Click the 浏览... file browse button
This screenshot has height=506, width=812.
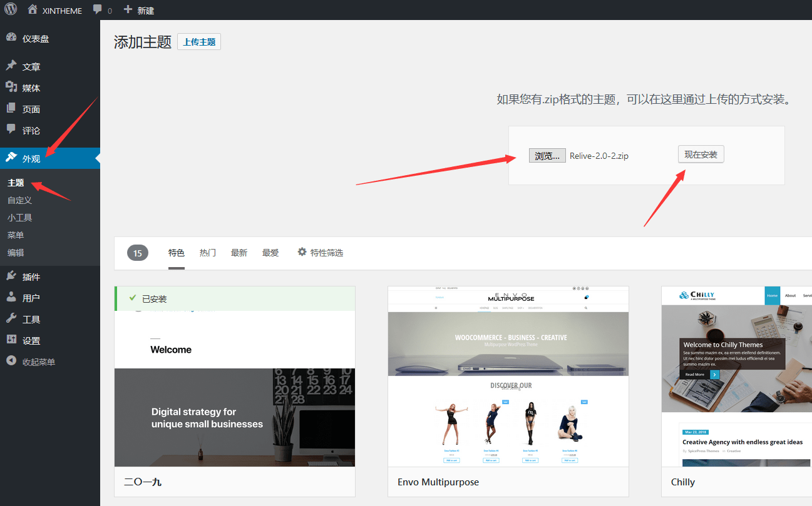click(x=547, y=156)
